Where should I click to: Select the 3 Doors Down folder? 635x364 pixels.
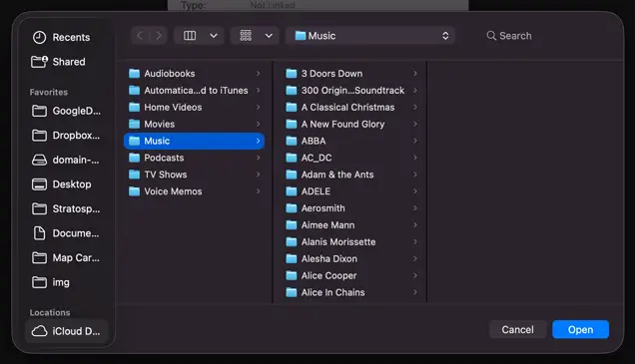(x=351, y=74)
